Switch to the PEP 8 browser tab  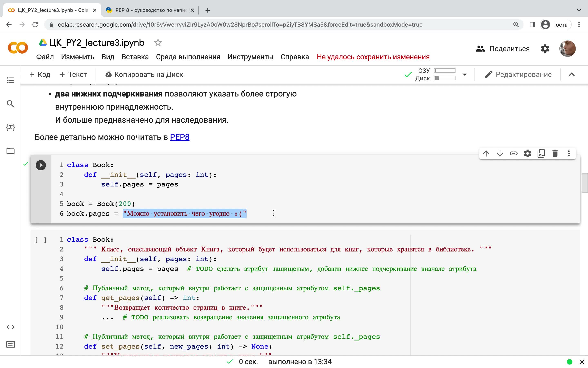pyautogui.click(x=150, y=10)
